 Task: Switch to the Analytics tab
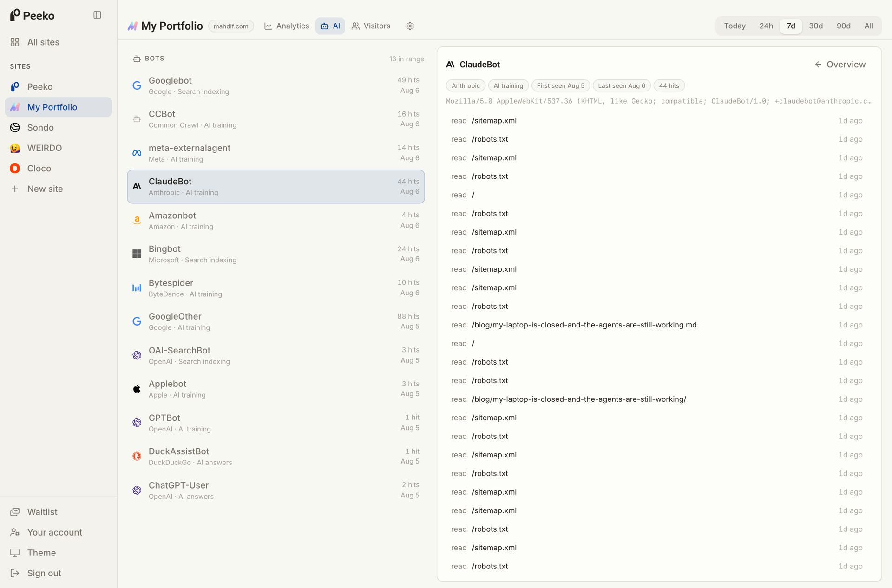point(287,26)
